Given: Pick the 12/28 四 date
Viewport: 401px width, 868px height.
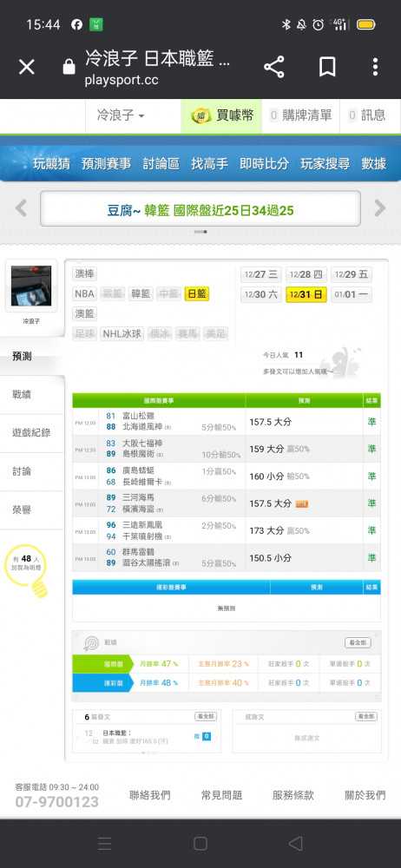Looking at the screenshot, I should pos(306,274).
